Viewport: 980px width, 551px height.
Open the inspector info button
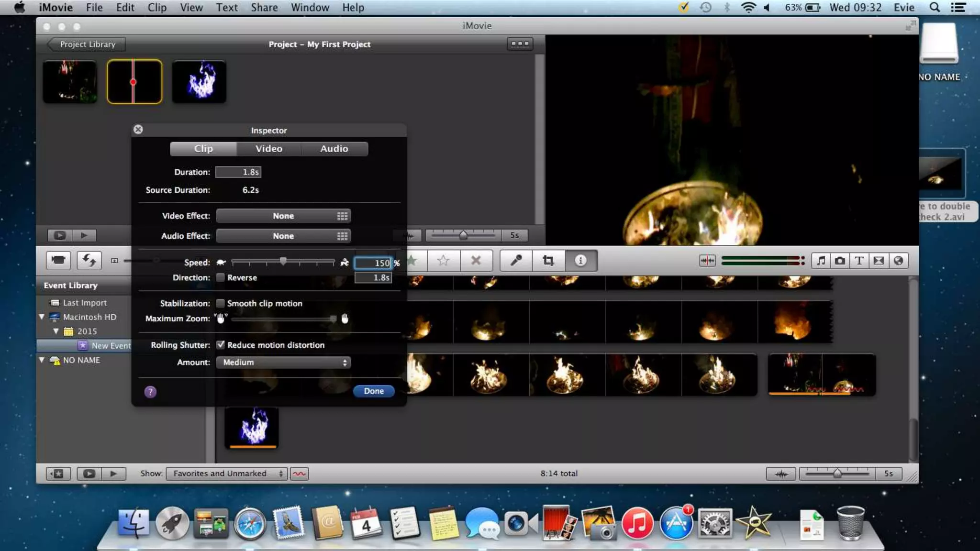[x=581, y=261]
